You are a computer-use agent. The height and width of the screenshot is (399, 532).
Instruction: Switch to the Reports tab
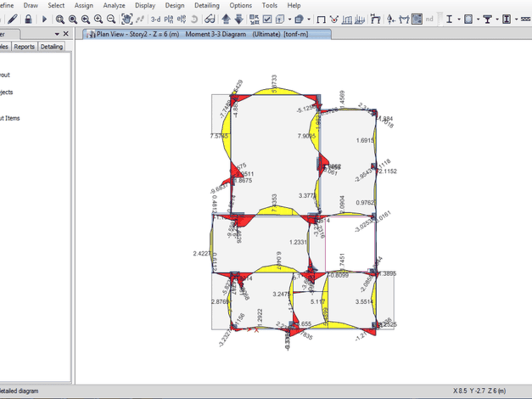pyautogui.click(x=24, y=47)
